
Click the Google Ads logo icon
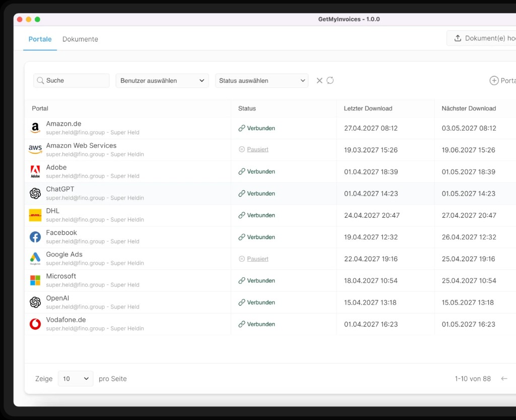35,259
